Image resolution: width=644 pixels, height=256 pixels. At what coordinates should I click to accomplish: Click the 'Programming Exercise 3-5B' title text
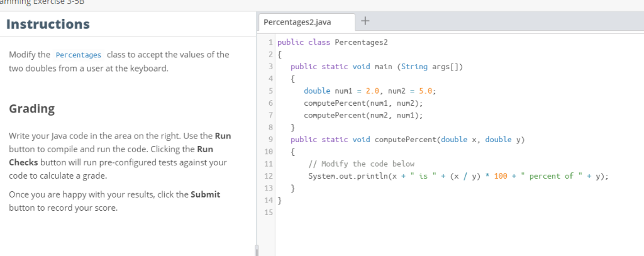click(x=42, y=3)
